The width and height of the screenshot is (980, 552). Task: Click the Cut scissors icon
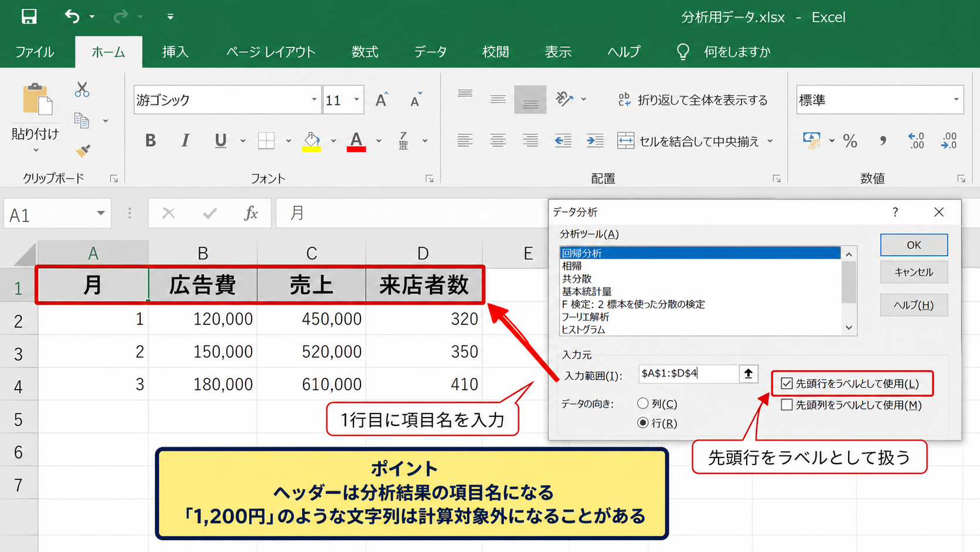tap(82, 90)
